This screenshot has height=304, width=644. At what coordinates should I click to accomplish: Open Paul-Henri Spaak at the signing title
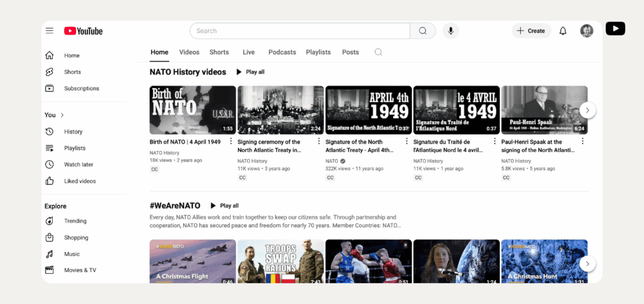click(x=537, y=146)
